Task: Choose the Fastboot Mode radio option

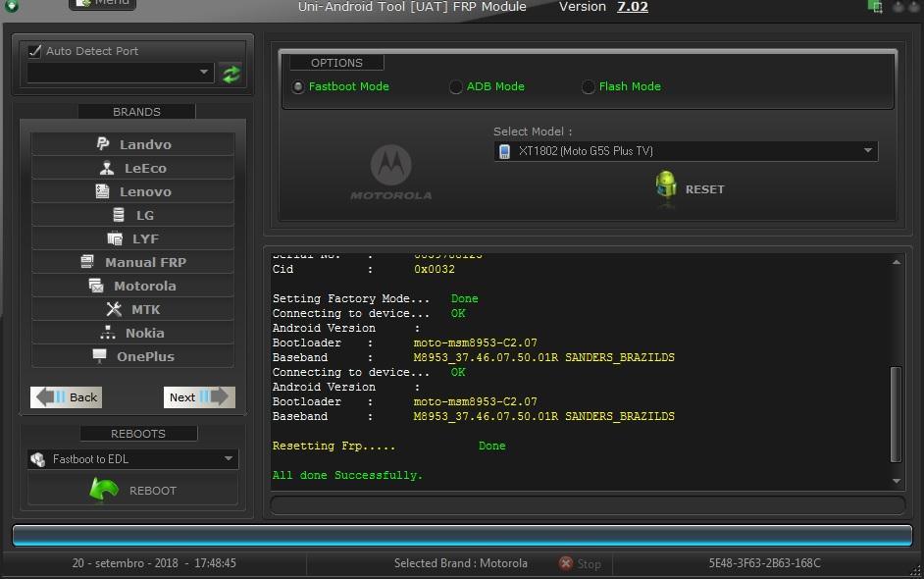Action: (298, 87)
